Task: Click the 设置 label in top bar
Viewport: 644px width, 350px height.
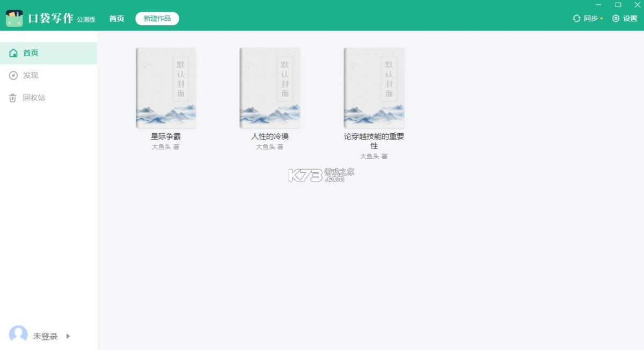Action: pyautogui.click(x=630, y=18)
